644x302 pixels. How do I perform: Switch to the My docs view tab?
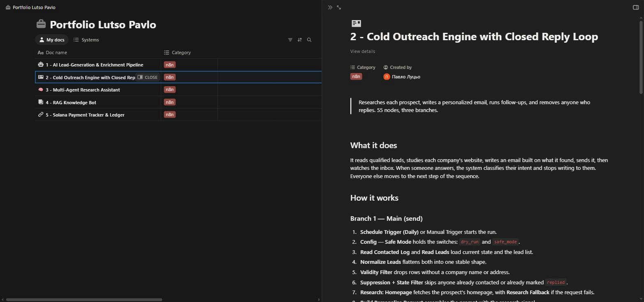pos(52,40)
